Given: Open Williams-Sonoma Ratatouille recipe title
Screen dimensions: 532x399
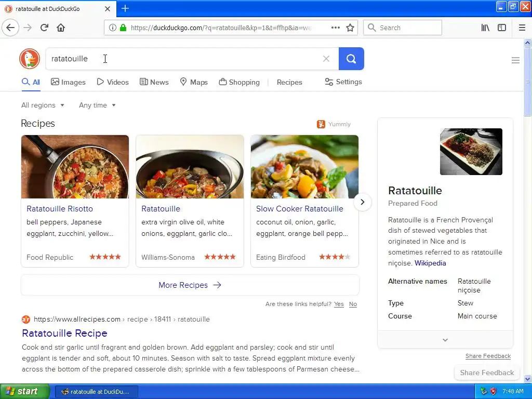Looking at the screenshot, I should pyautogui.click(x=161, y=209).
